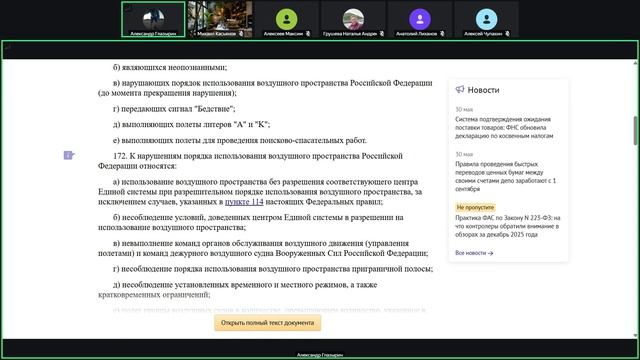Click line about поисково-спасательных работ flights
640x360 pixels.
tap(240, 140)
